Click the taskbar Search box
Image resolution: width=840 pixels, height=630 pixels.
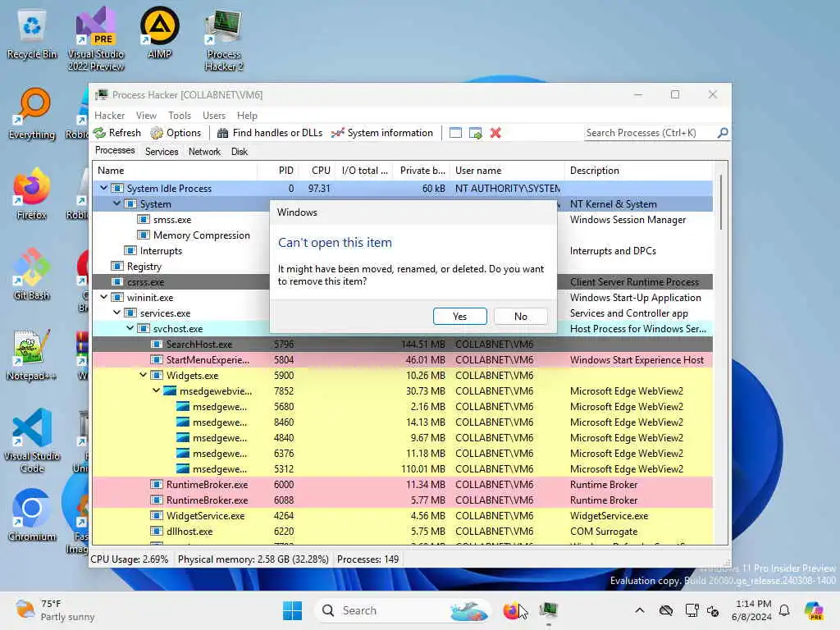[x=402, y=610]
